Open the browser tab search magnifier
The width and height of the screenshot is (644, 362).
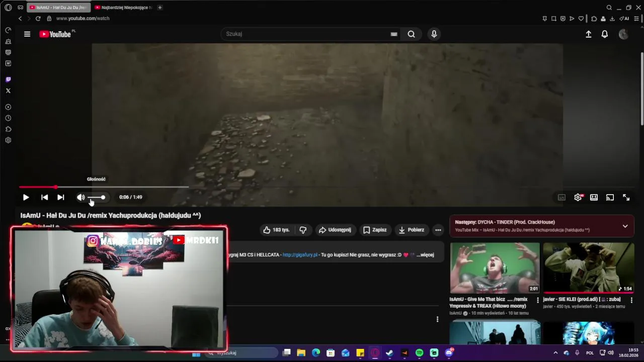pos(609,8)
